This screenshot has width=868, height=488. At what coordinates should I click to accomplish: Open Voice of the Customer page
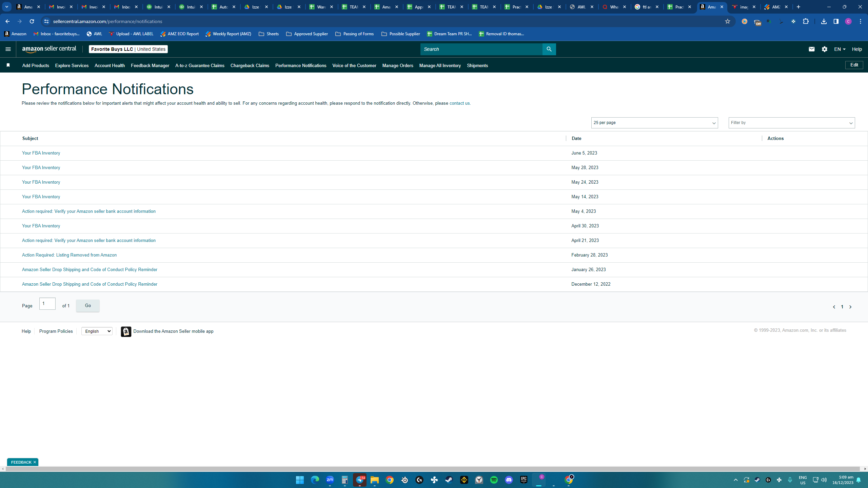[354, 65]
